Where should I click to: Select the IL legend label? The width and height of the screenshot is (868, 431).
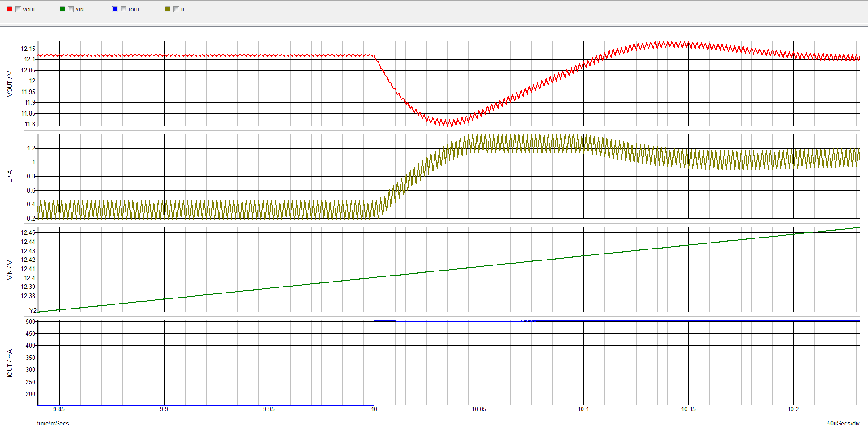[x=183, y=9]
